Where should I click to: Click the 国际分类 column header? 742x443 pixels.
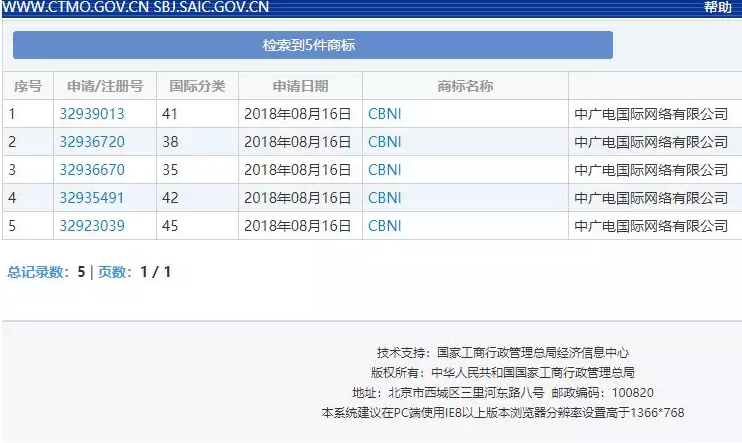pyautogui.click(x=197, y=86)
